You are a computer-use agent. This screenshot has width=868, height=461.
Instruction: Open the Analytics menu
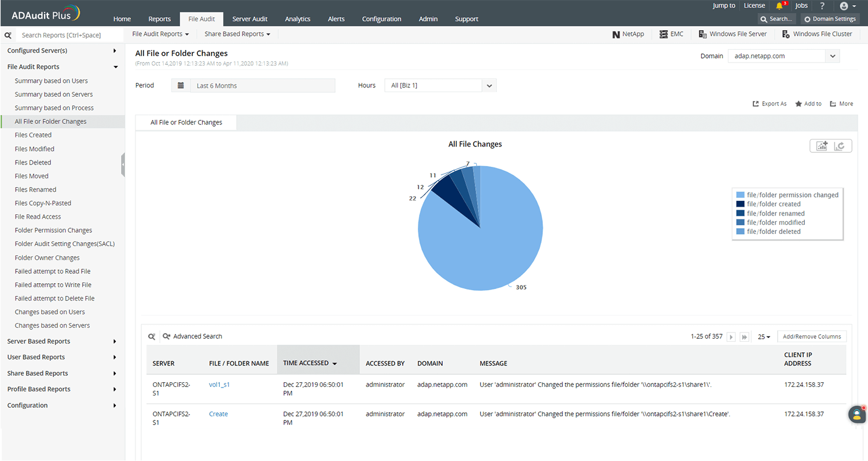click(297, 19)
